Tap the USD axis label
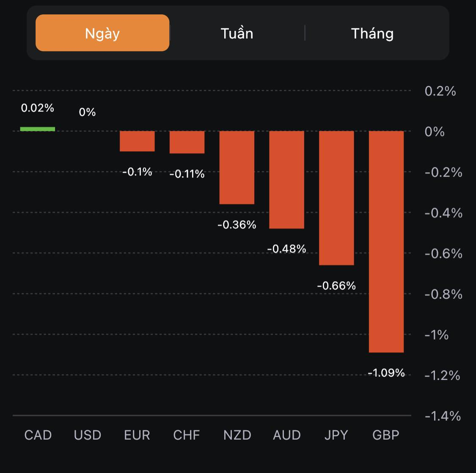 point(88,435)
